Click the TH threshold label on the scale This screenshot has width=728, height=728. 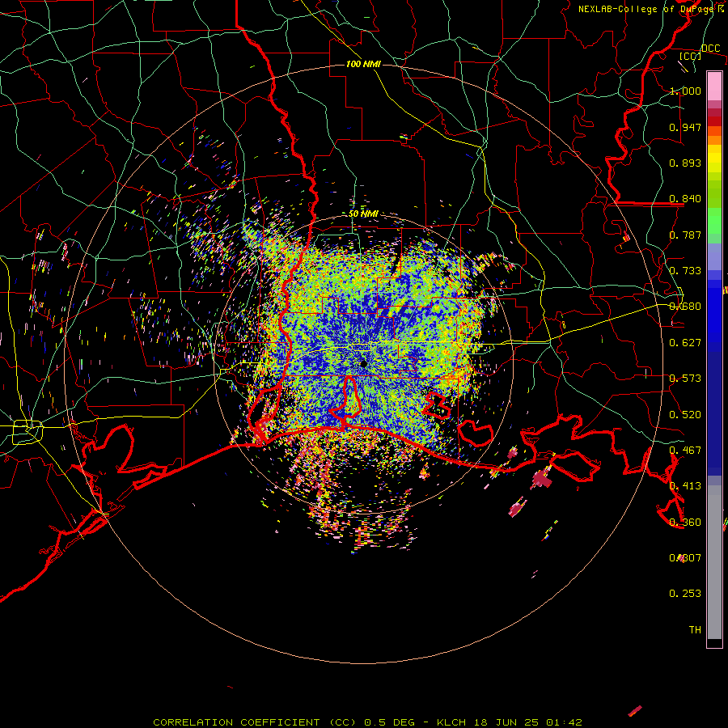695,630
